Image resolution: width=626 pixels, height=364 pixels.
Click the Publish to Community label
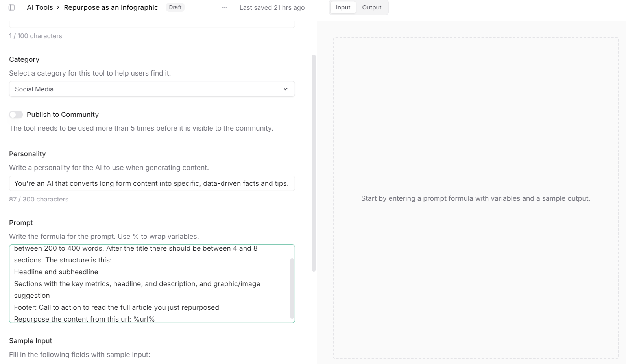click(x=63, y=115)
